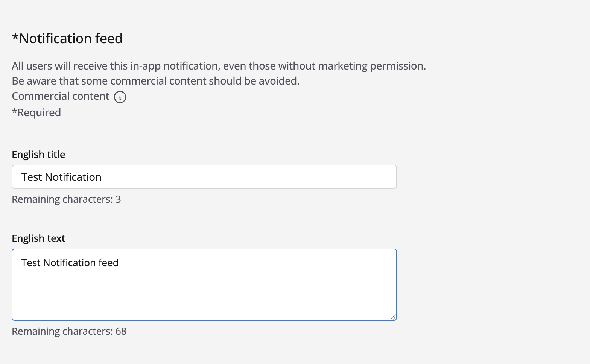Focus the English title input field
The height and width of the screenshot is (364, 590).
pos(204,177)
